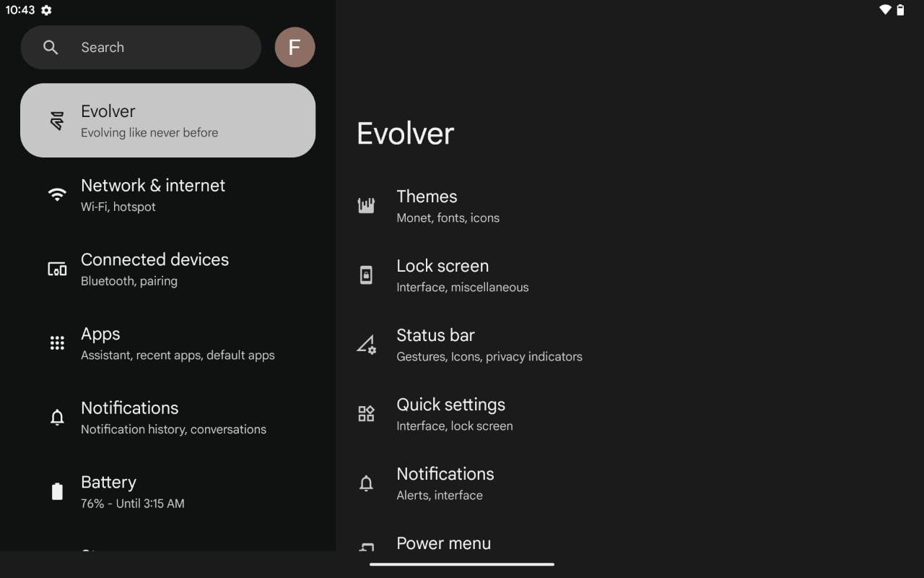The height and width of the screenshot is (578, 924).
Task: Click the '76% - Until 3:15 AM' text
Action: [x=133, y=504]
